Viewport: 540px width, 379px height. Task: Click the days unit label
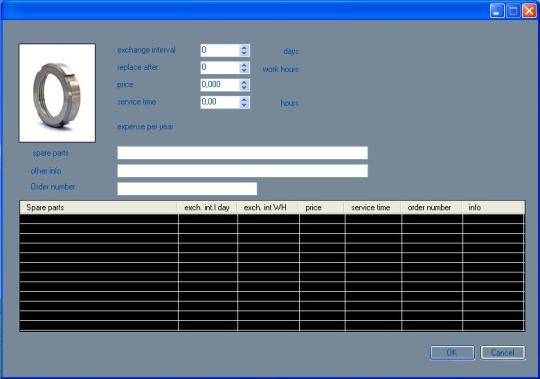(291, 52)
